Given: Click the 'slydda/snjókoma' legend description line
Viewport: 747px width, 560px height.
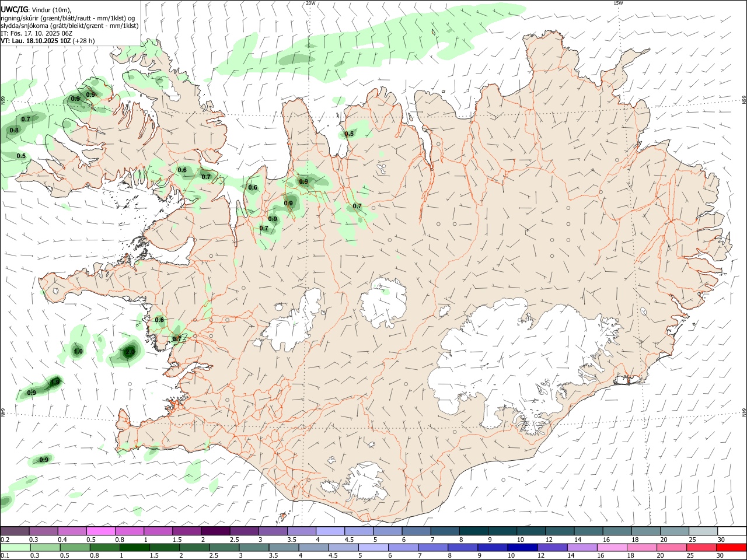Looking at the screenshot, I should click(x=69, y=26).
